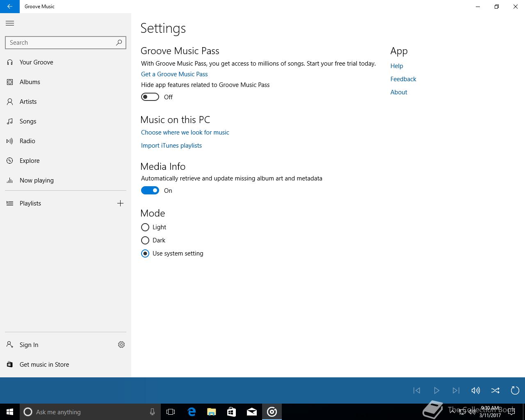Disable automatic media info retrieval toggle
Screen dimensions: 525x420
[150, 190]
